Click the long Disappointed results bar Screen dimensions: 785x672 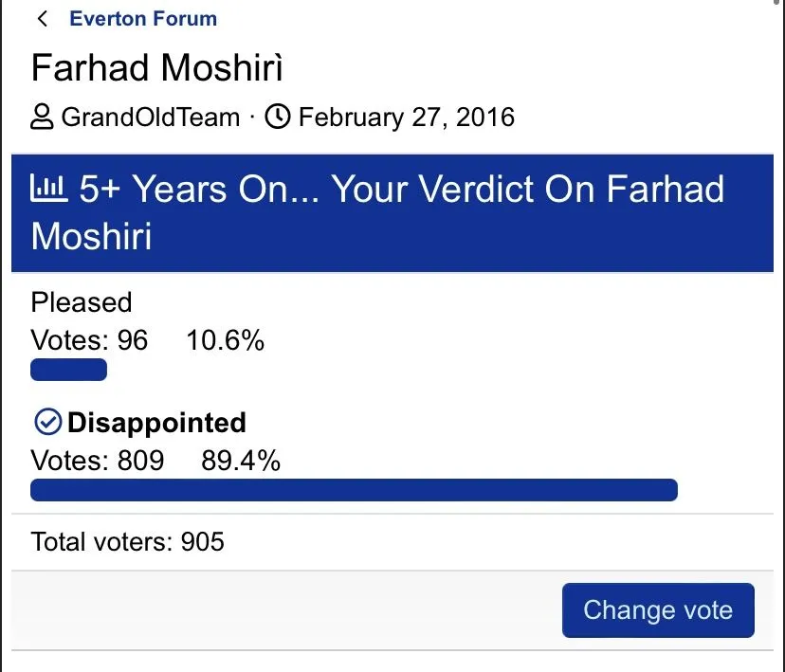(x=354, y=490)
